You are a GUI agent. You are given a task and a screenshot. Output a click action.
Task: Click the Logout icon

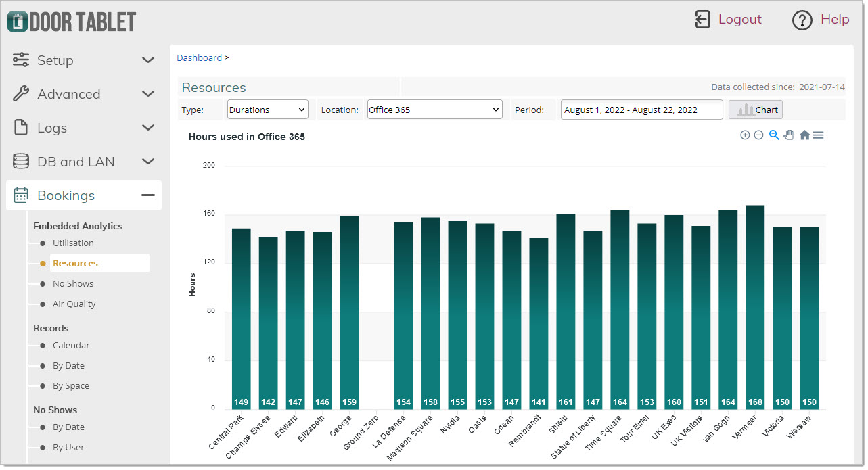coord(703,20)
